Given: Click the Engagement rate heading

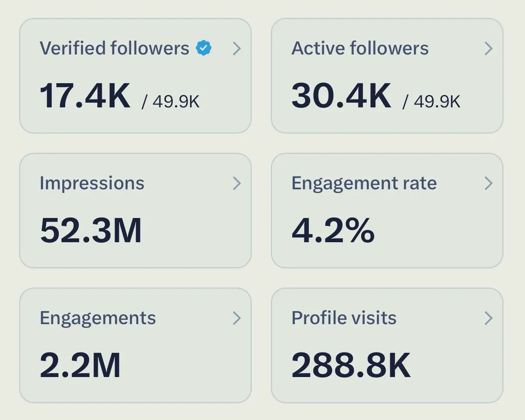Looking at the screenshot, I should click(x=364, y=183).
